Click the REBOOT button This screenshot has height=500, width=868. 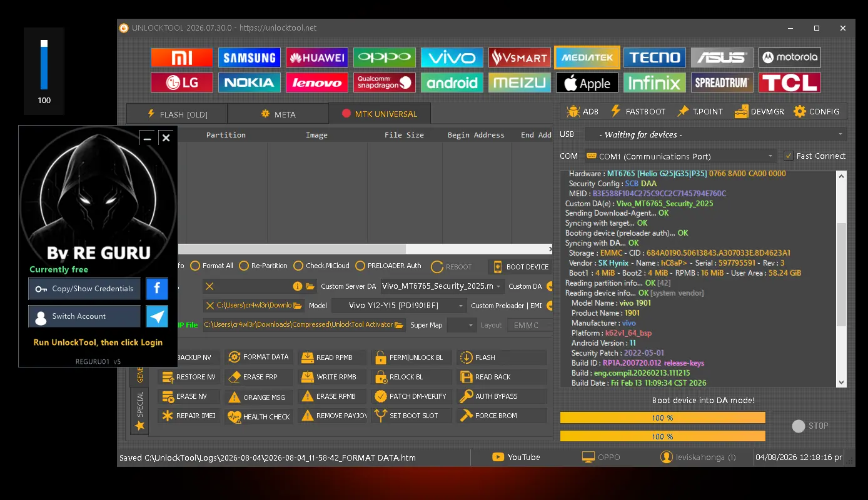click(452, 267)
